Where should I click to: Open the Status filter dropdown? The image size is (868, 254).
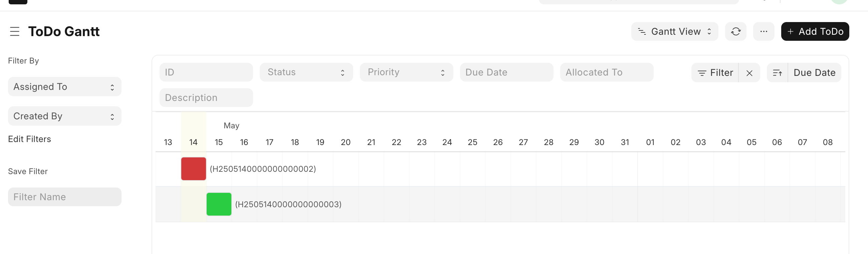pyautogui.click(x=306, y=72)
